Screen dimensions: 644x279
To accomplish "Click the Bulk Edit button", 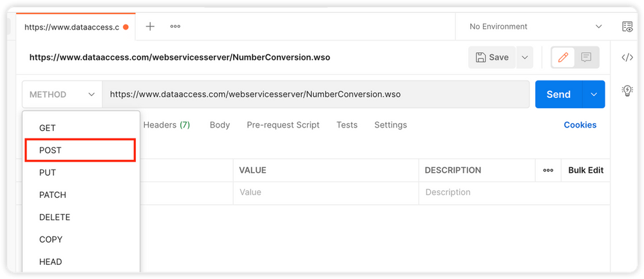I will click(585, 170).
